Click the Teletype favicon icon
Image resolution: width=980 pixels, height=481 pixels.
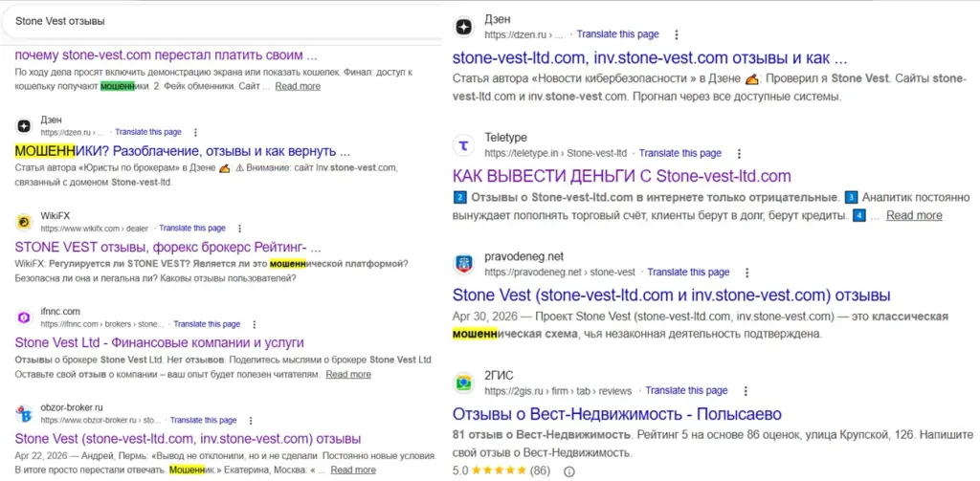[x=464, y=145]
